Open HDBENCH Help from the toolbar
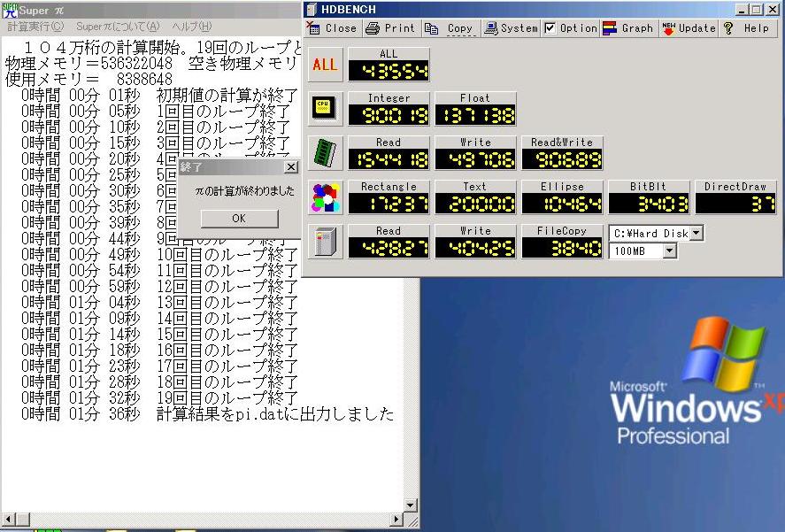Image resolution: width=785 pixels, height=532 pixels. [747, 28]
